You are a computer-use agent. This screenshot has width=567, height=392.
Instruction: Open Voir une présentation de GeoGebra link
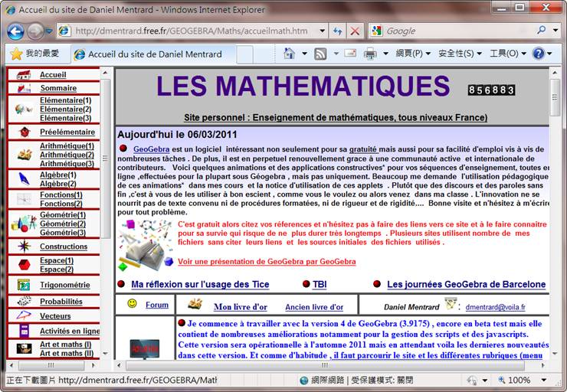[x=267, y=262]
